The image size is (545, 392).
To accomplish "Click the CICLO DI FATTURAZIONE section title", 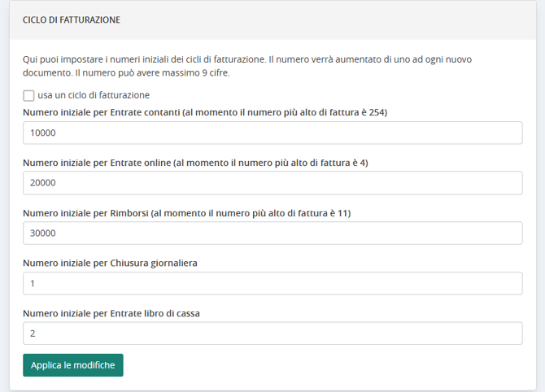I will [72, 20].
